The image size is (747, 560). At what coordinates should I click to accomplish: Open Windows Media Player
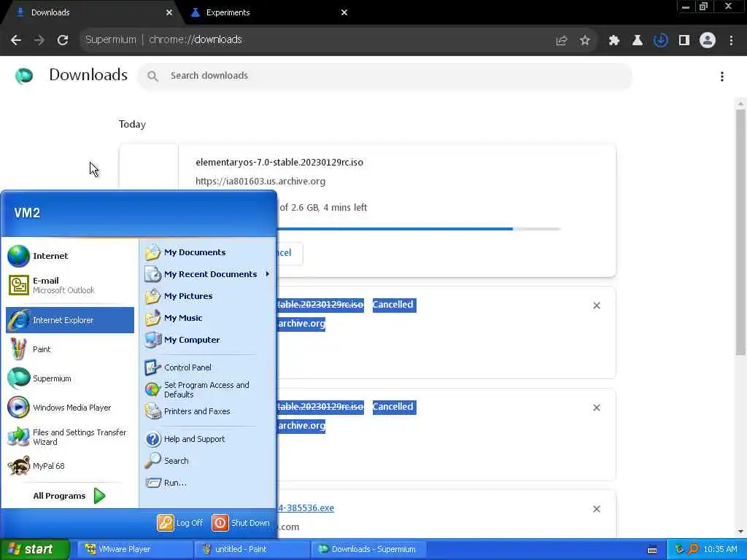tap(69, 408)
